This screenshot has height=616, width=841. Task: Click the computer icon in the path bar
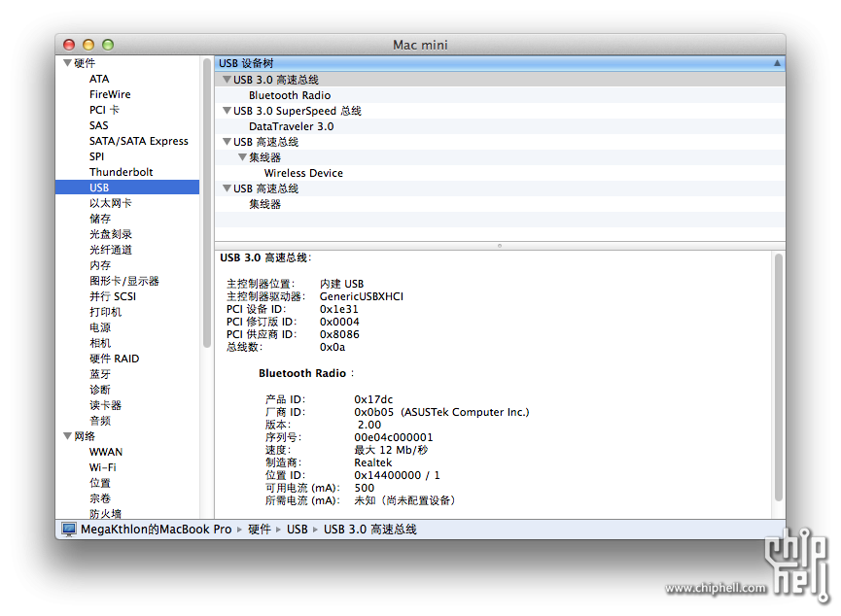coord(69,530)
